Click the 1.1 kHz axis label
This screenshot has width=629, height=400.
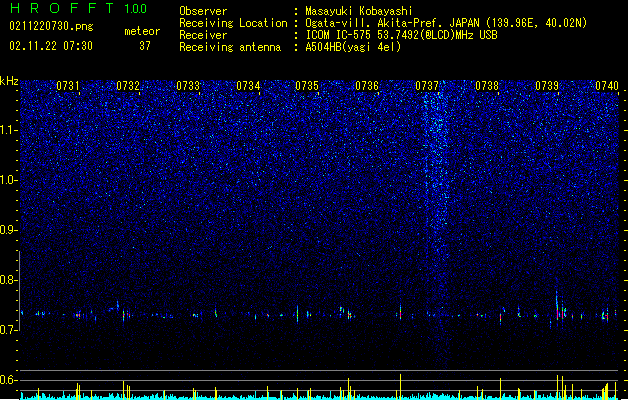(9, 130)
